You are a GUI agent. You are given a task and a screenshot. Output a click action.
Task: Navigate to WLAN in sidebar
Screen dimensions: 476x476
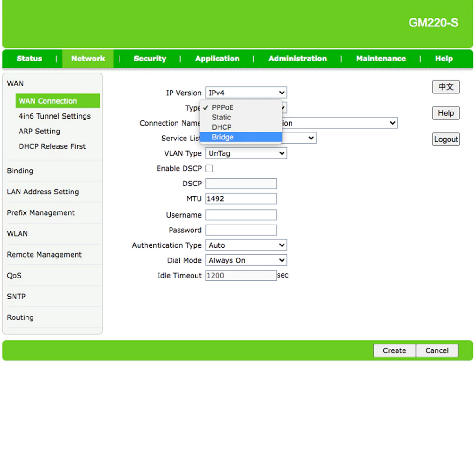17,234
